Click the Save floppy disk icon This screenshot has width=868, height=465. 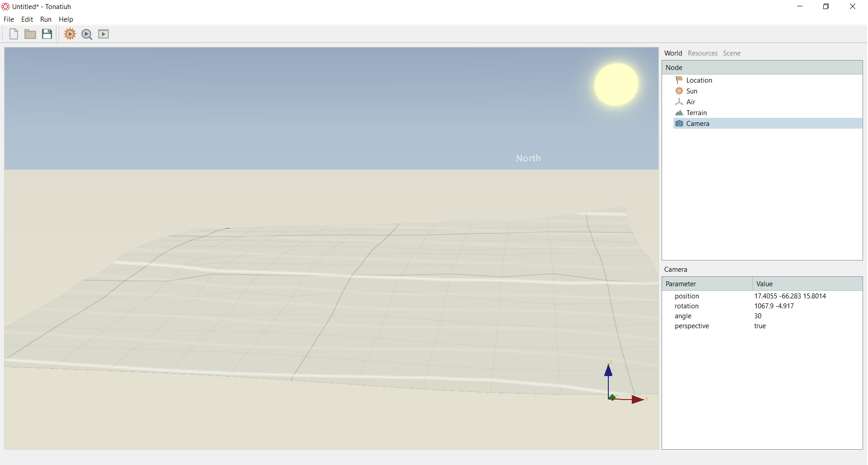click(47, 34)
